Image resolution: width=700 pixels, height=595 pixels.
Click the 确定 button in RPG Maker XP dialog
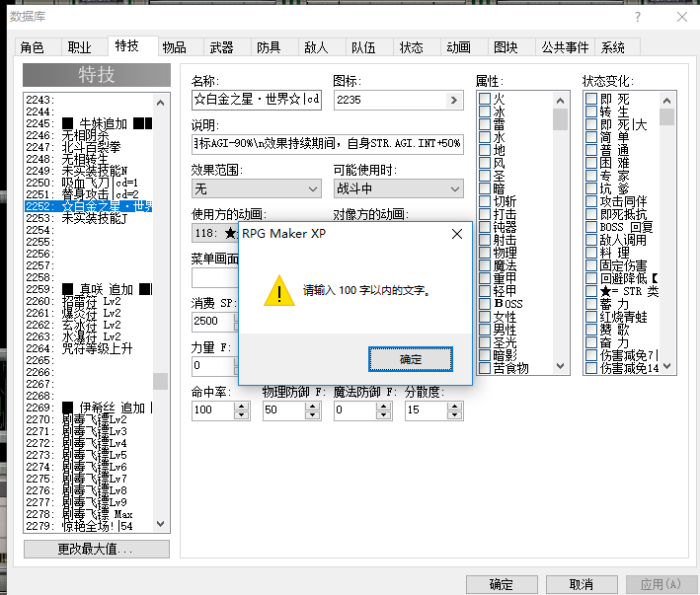[411, 359]
